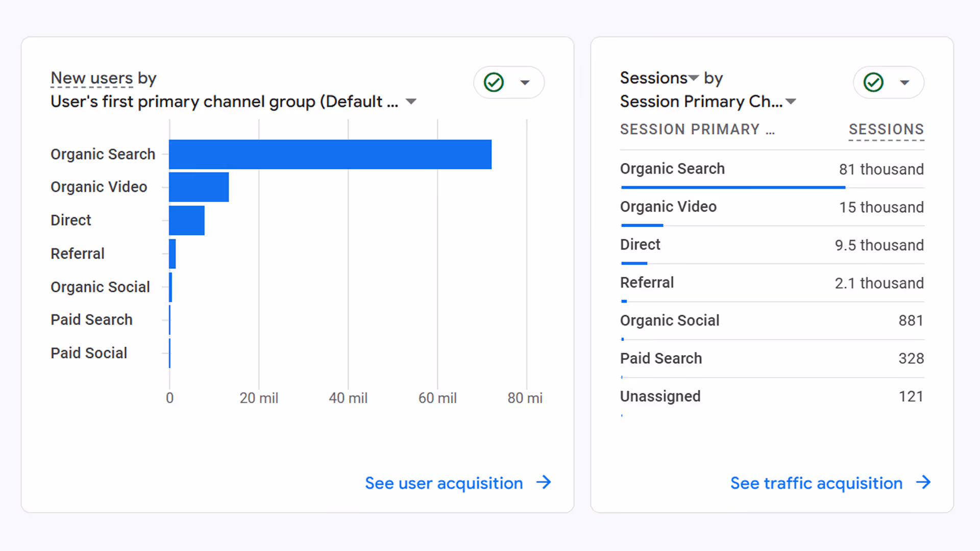980x551 pixels.
Task: Open the See user acquisition report
Action: point(443,483)
